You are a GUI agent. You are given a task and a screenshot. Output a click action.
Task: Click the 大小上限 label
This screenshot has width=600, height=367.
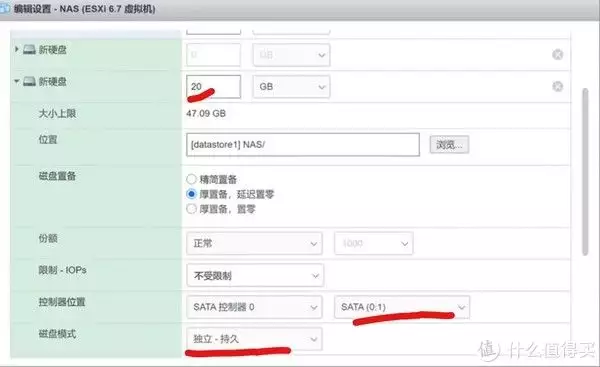57,114
